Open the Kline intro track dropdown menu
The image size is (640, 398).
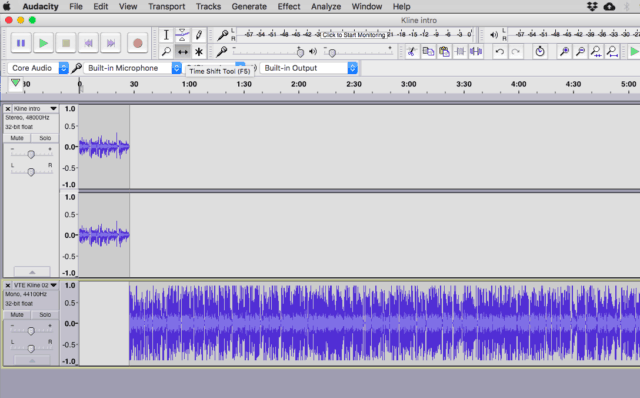(x=53, y=109)
